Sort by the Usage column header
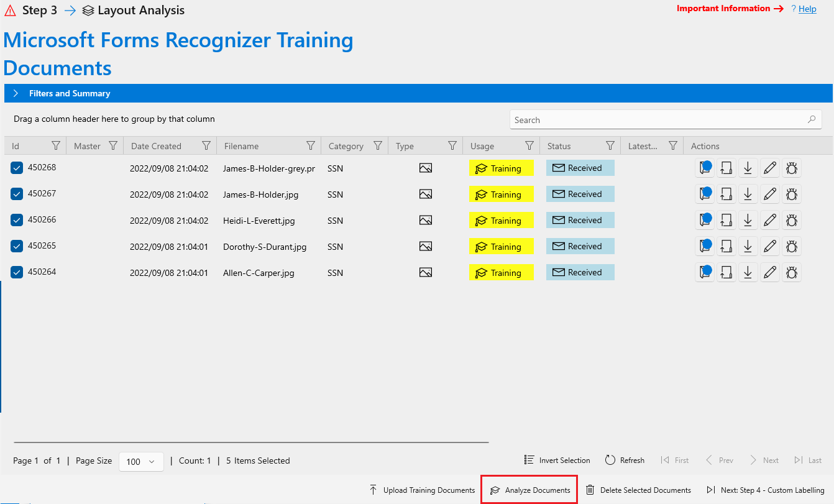Image resolution: width=834 pixels, height=504 pixels. [x=482, y=146]
